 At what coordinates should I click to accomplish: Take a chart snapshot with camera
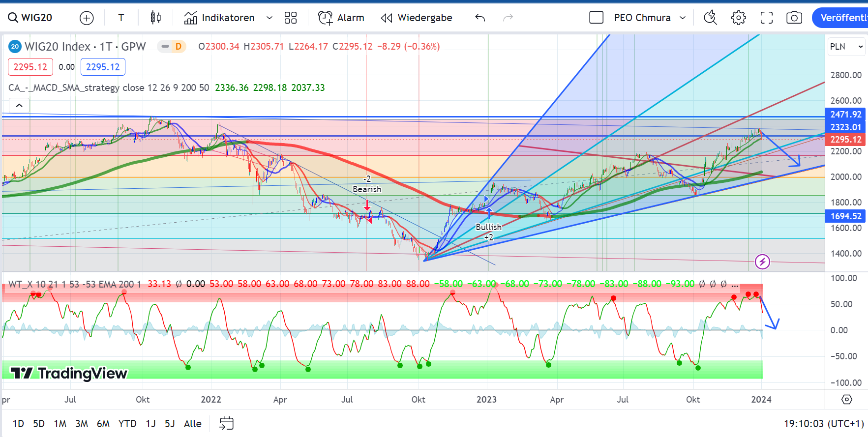coord(794,18)
